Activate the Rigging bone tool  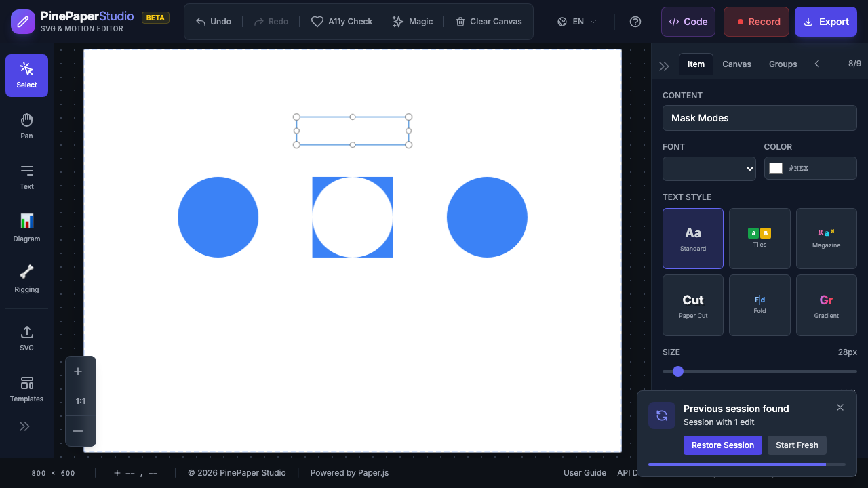(26, 279)
